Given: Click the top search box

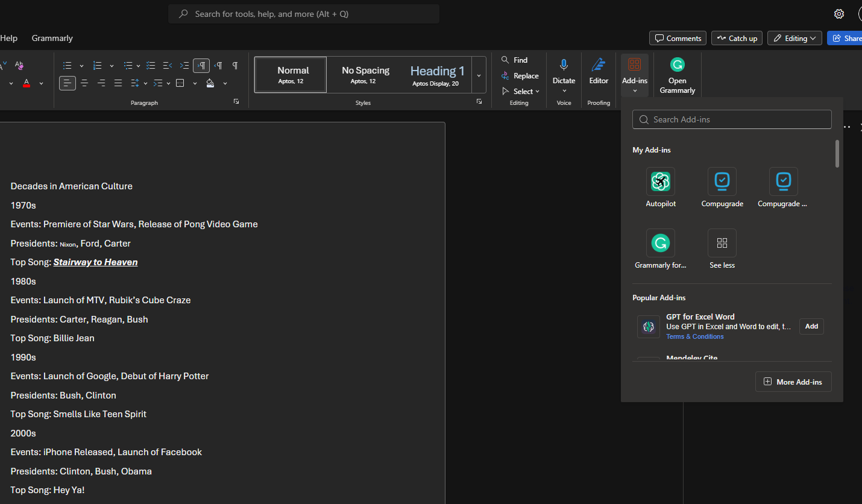Looking at the screenshot, I should (x=304, y=13).
